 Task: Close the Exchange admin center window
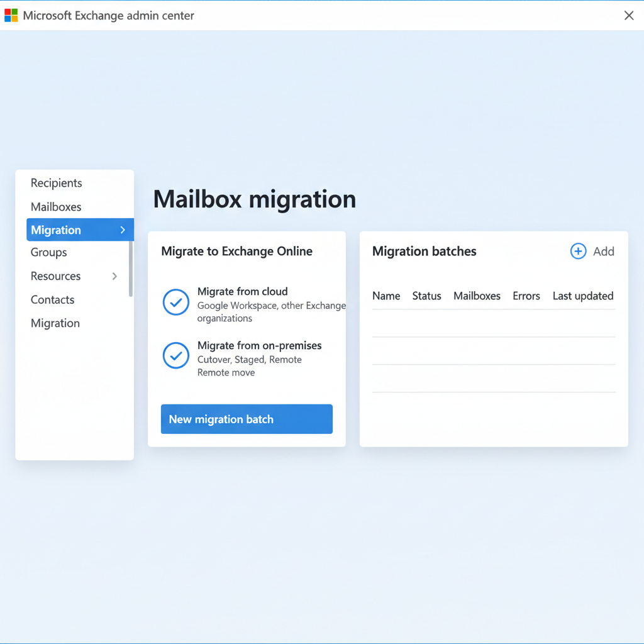tap(629, 16)
